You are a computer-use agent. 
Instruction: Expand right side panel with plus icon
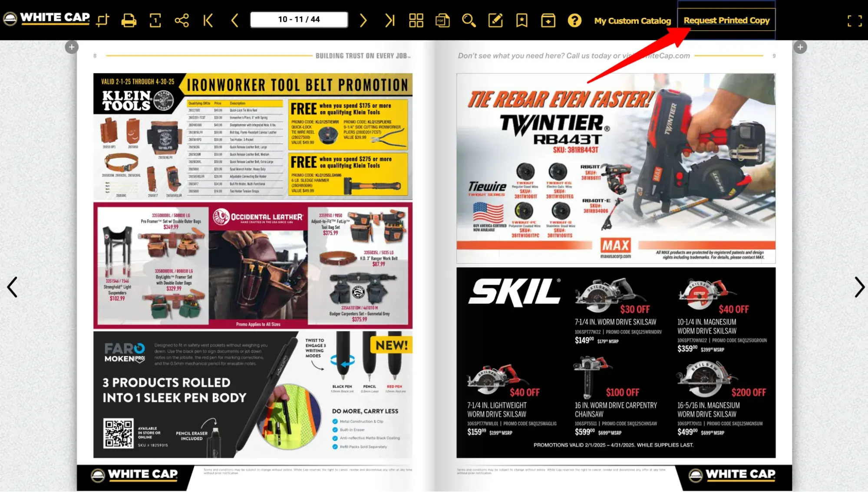point(800,47)
